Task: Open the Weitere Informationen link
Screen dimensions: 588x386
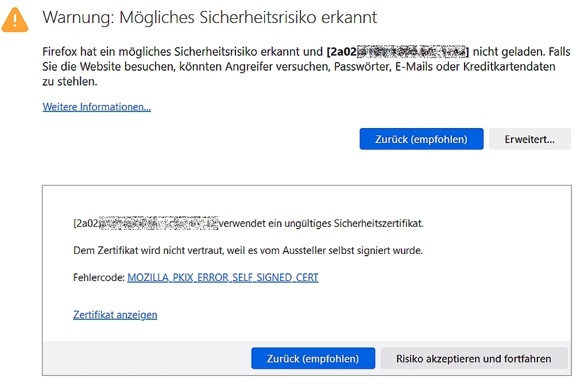Action: pyautogui.click(x=96, y=107)
